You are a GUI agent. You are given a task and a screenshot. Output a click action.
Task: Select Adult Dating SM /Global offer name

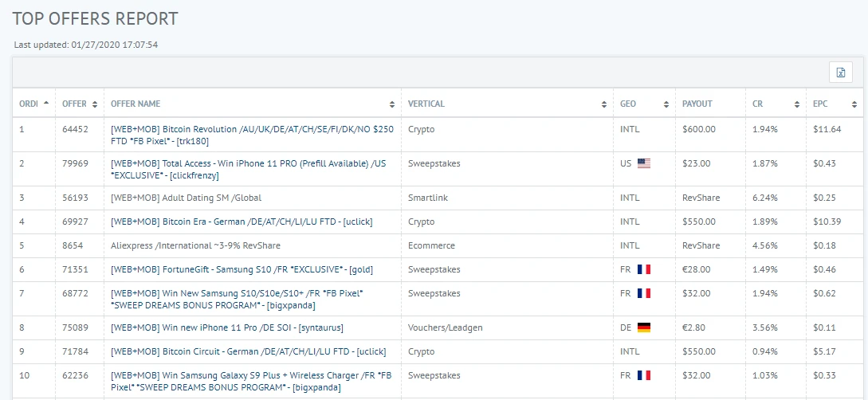pos(186,198)
